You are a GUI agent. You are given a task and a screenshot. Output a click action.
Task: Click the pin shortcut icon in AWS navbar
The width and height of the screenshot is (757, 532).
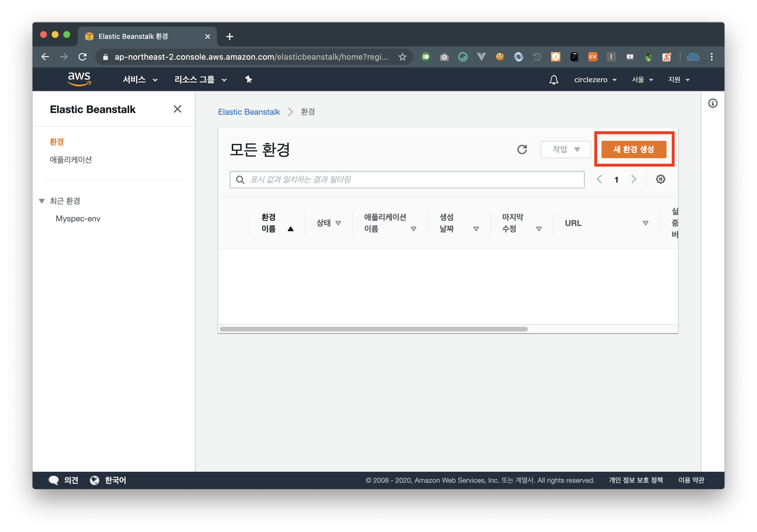pyautogui.click(x=249, y=79)
